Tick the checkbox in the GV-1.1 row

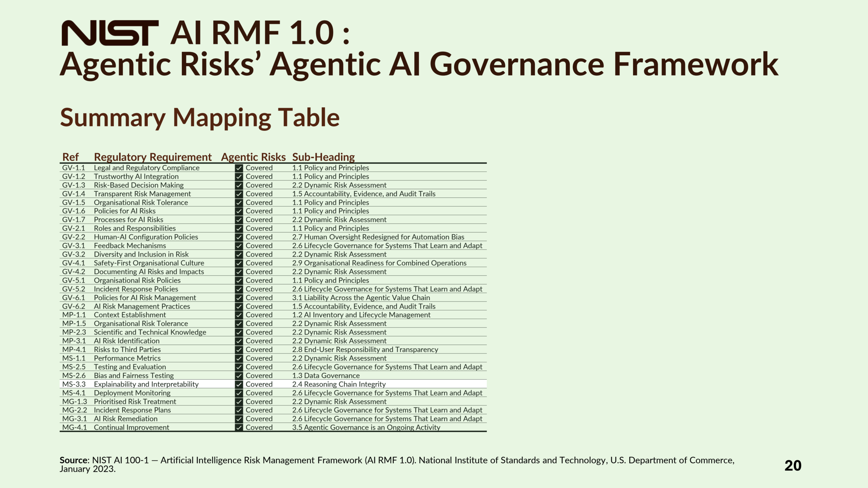tap(239, 168)
